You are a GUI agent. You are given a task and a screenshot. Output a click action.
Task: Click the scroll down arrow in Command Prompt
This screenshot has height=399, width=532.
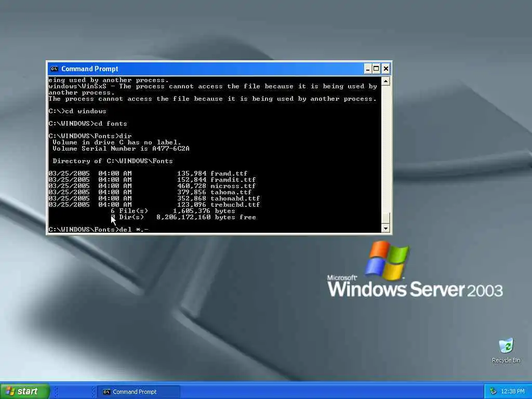pos(385,229)
